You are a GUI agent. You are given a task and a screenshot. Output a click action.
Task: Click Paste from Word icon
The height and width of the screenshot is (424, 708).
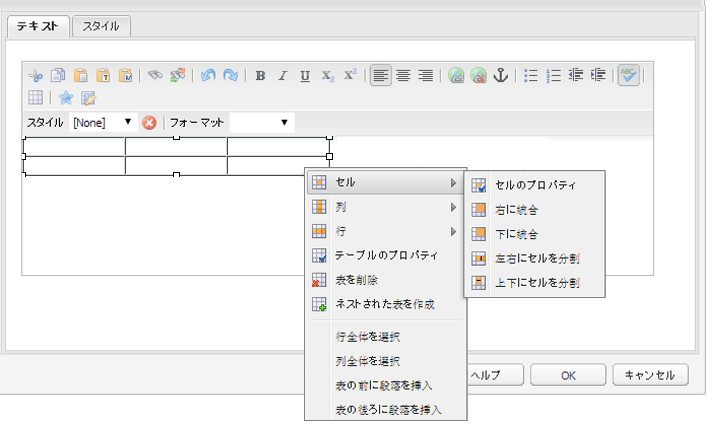126,75
